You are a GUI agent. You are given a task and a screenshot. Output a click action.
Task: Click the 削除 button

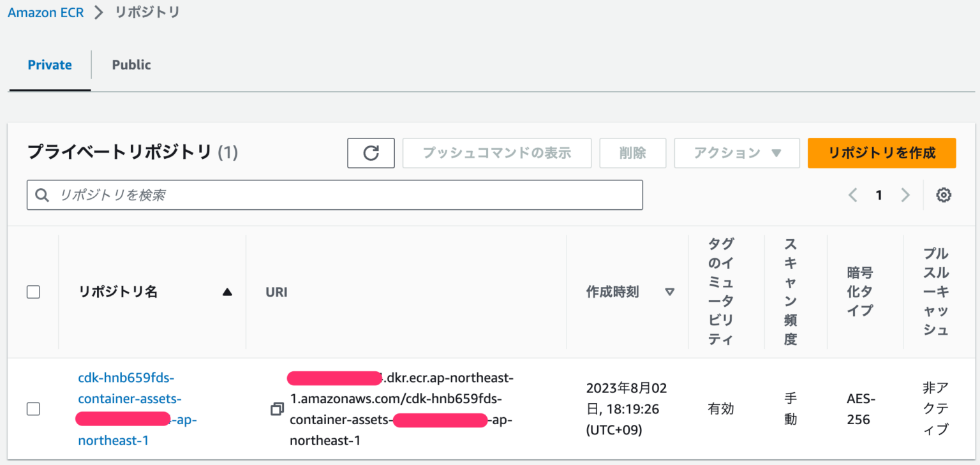click(632, 153)
